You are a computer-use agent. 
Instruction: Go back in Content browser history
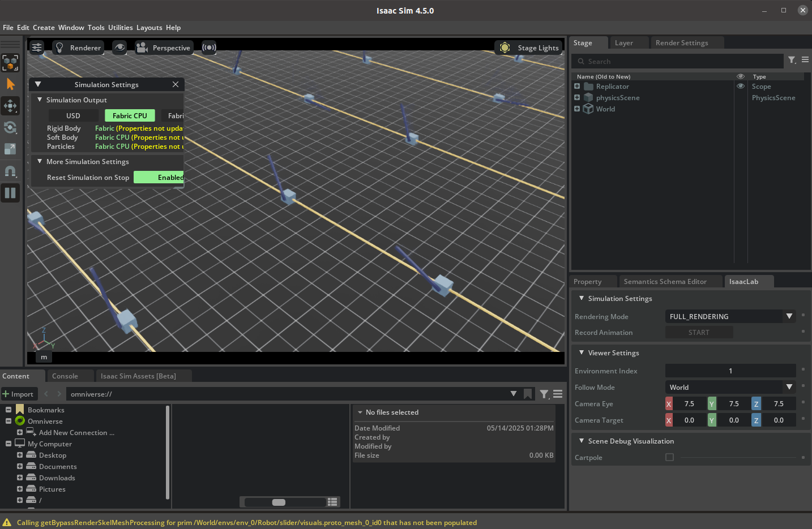(x=46, y=394)
